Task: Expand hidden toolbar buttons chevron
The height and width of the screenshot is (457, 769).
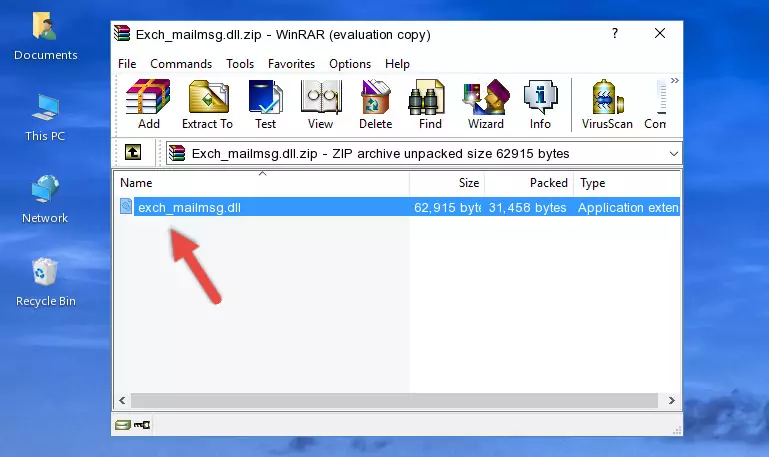Action: (x=675, y=80)
